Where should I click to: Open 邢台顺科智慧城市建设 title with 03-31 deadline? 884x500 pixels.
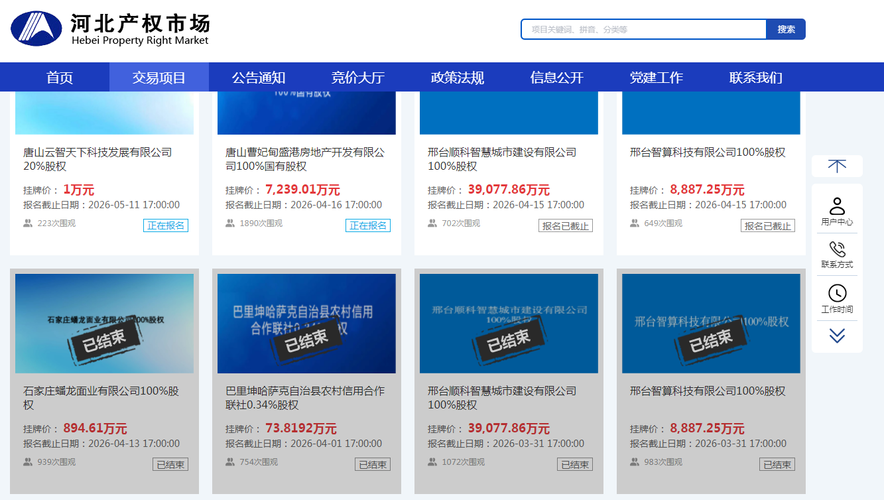[502, 397]
